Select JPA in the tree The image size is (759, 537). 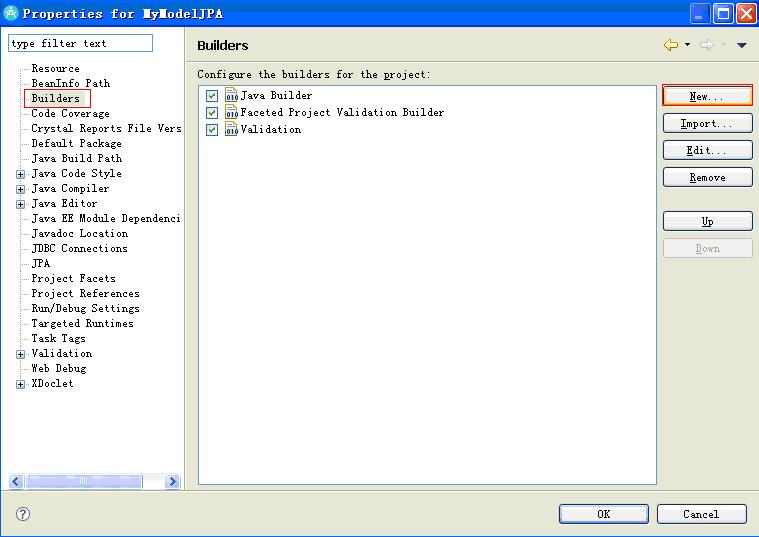(x=41, y=263)
